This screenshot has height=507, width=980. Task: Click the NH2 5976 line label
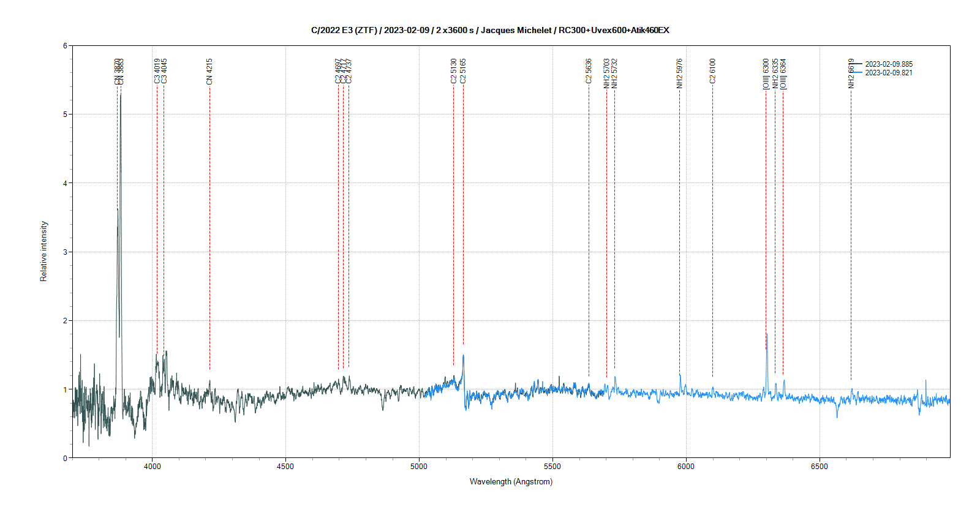coord(679,73)
